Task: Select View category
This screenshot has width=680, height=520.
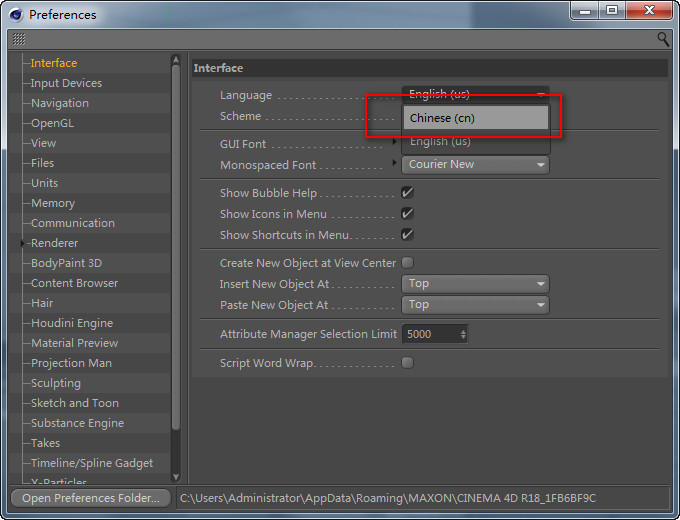Action: pyautogui.click(x=43, y=143)
